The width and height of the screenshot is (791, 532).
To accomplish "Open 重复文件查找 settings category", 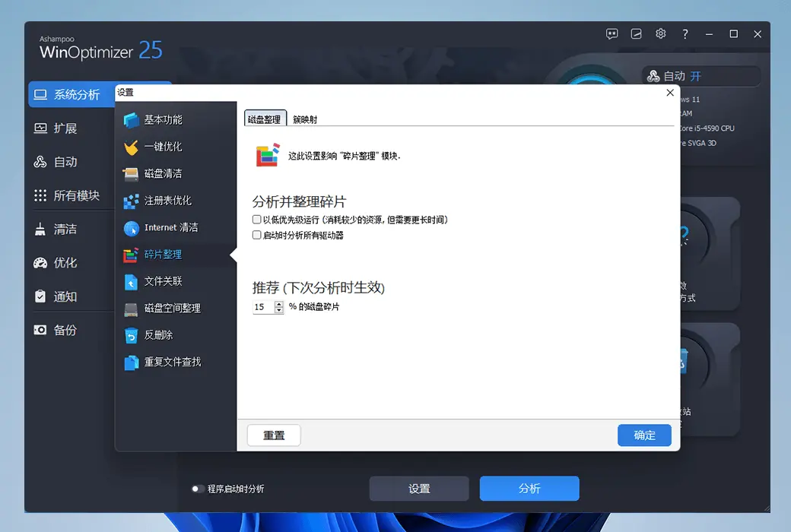I will [176, 362].
